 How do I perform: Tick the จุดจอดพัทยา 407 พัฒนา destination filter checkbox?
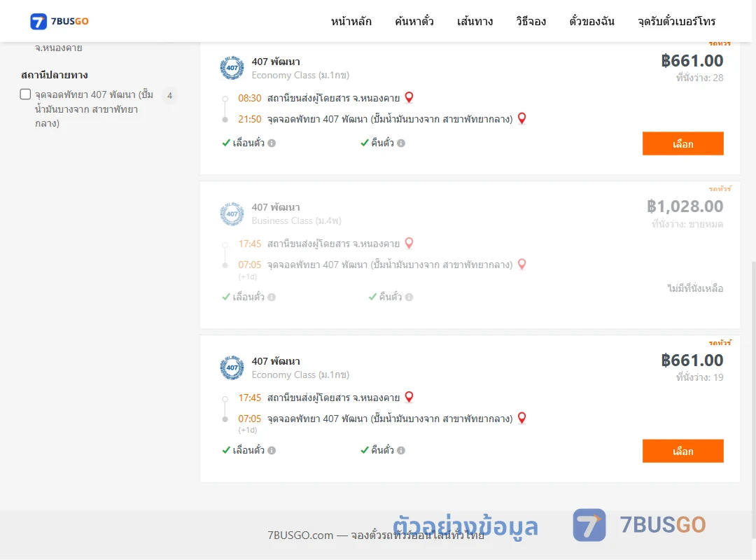(x=26, y=94)
